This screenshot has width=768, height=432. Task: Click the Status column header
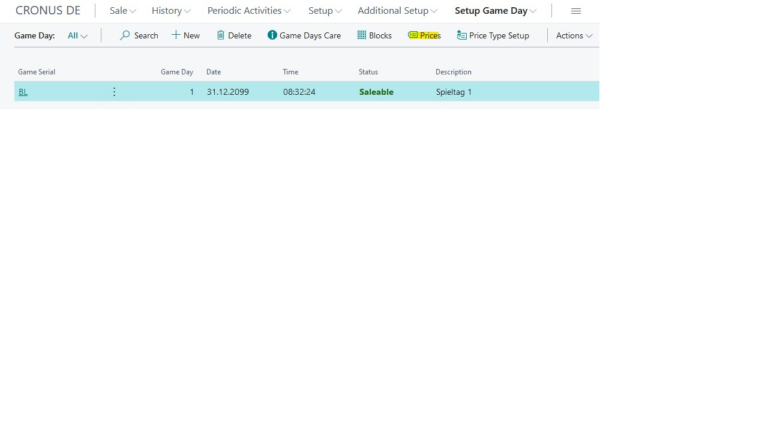tap(368, 72)
